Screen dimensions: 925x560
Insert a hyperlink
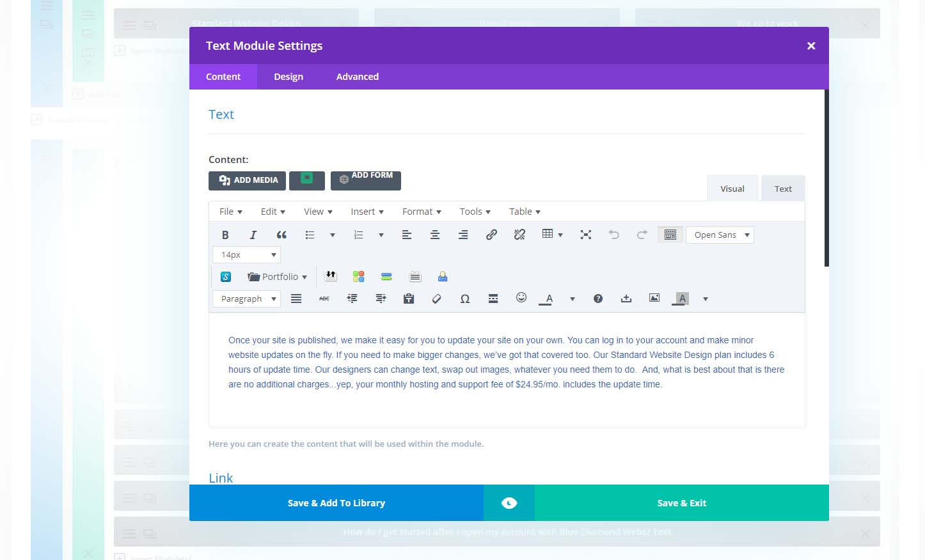(x=491, y=235)
